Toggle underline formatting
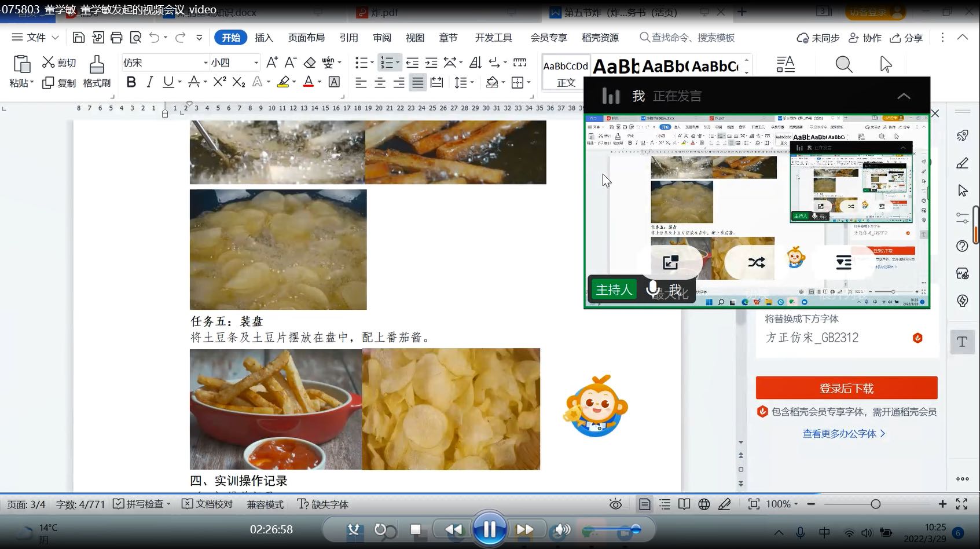 (x=168, y=82)
